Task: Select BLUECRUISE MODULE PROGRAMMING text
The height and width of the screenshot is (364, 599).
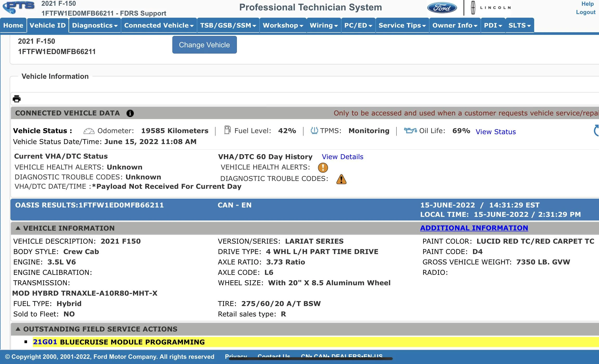Action: coord(132,342)
